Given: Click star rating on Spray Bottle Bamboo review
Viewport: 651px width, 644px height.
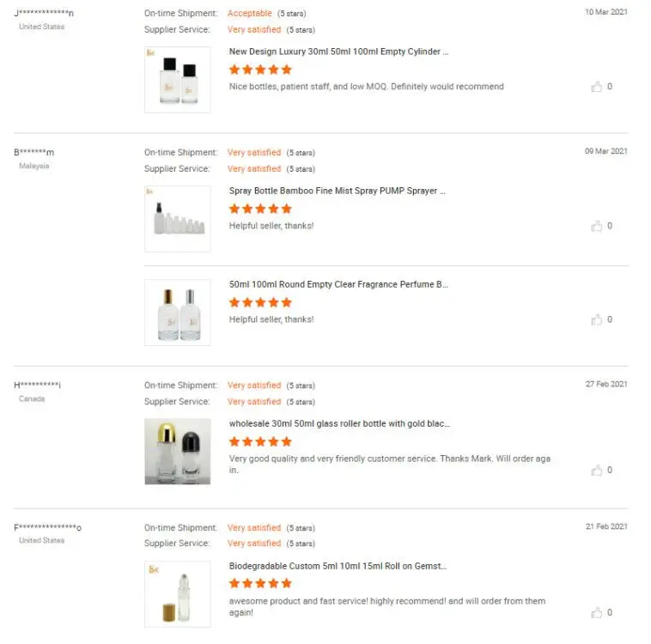Looking at the screenshot, I should coord(260,209).
